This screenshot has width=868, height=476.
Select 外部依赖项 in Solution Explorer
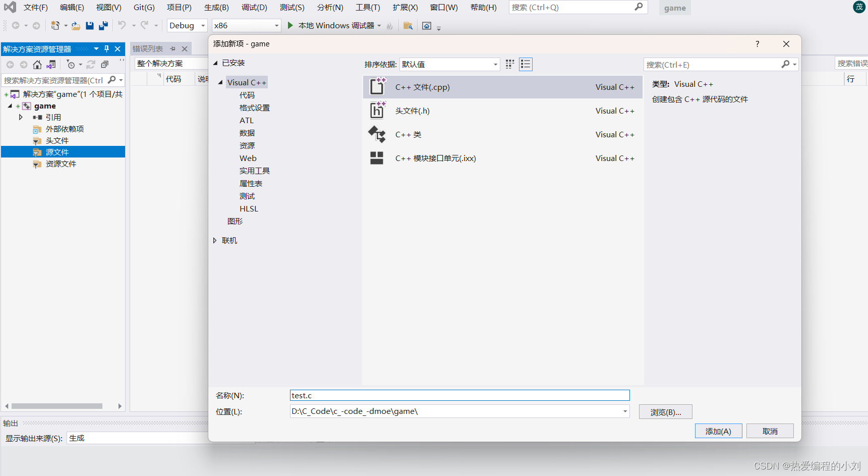pos(65,129)
